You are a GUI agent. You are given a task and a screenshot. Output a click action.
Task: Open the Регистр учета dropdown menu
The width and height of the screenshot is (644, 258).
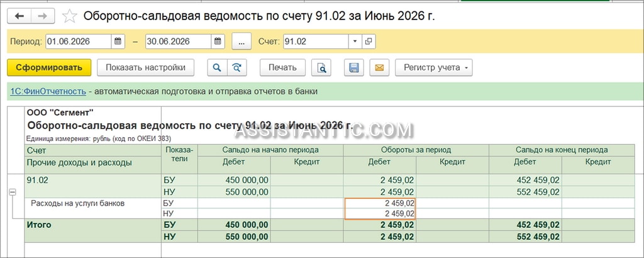[434, 67]
